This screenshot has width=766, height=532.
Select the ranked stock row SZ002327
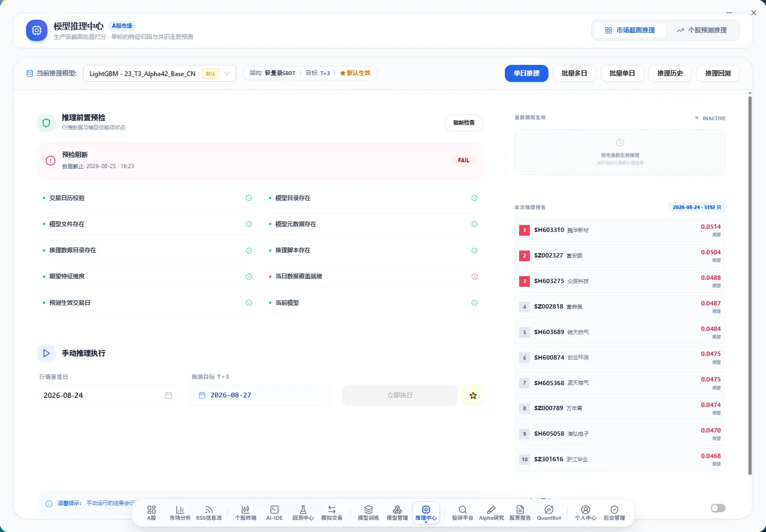620,256
